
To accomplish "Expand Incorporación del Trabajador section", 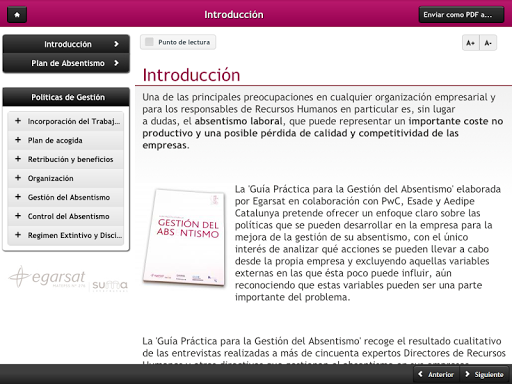I will (x=66, y=121).
